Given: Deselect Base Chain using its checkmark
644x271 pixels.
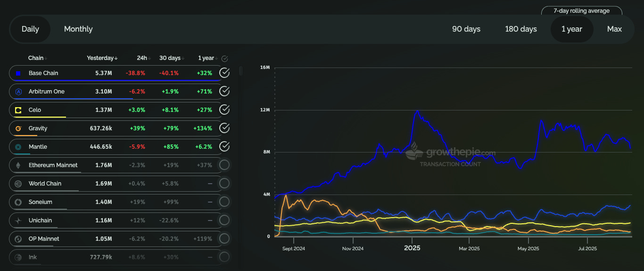Looking at the screenshot, I should click(225, 73).
